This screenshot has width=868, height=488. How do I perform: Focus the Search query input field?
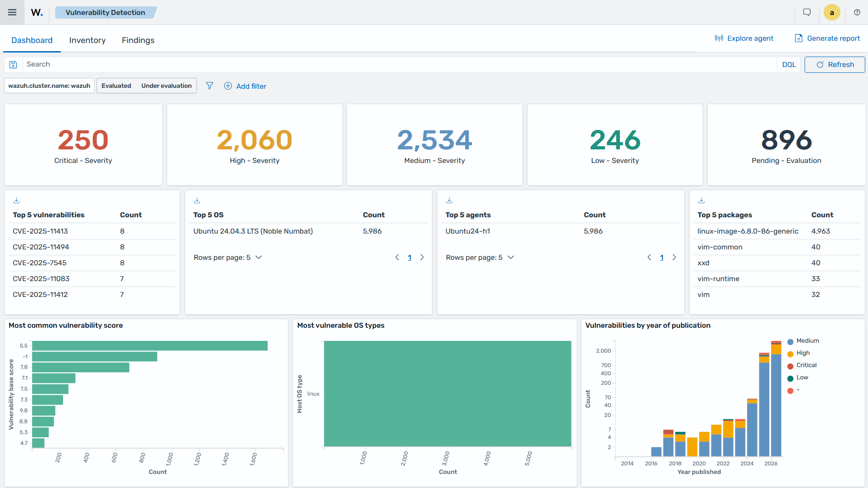click(x=400, y=64)
